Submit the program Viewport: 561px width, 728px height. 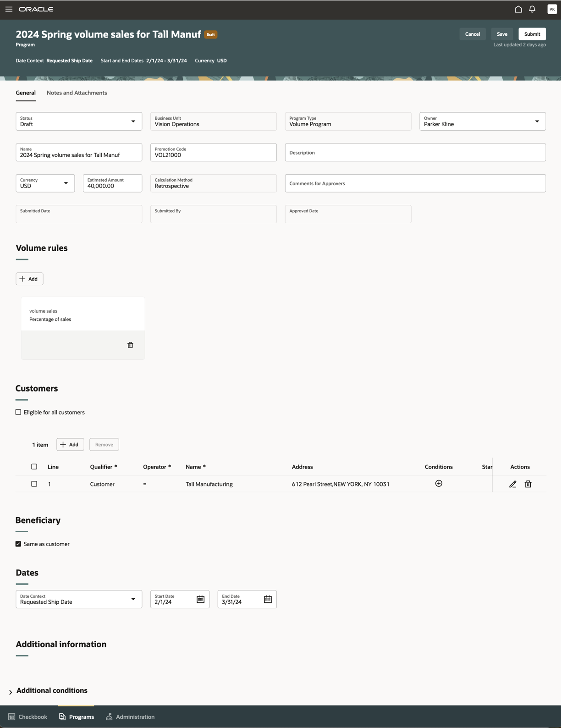click(x=532, y=34)
